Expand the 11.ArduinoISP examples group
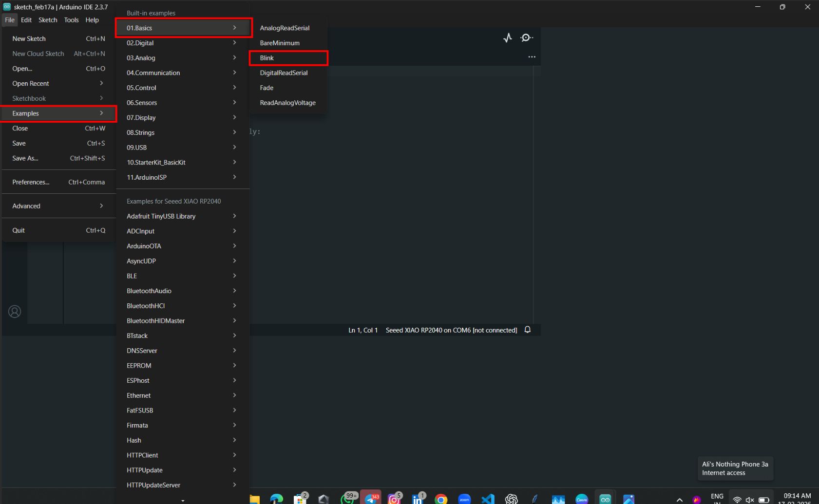The image size is (819, 504). coord(183,177)
